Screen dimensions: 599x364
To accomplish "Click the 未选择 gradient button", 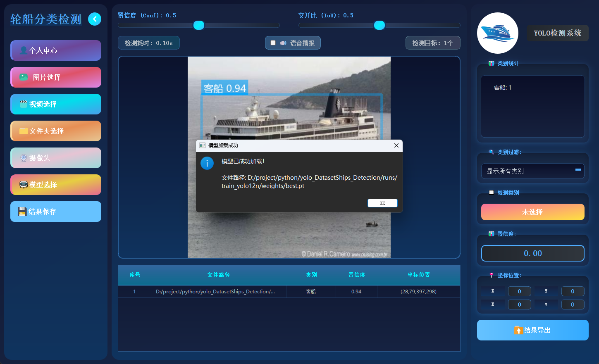I will pos(533,212).
